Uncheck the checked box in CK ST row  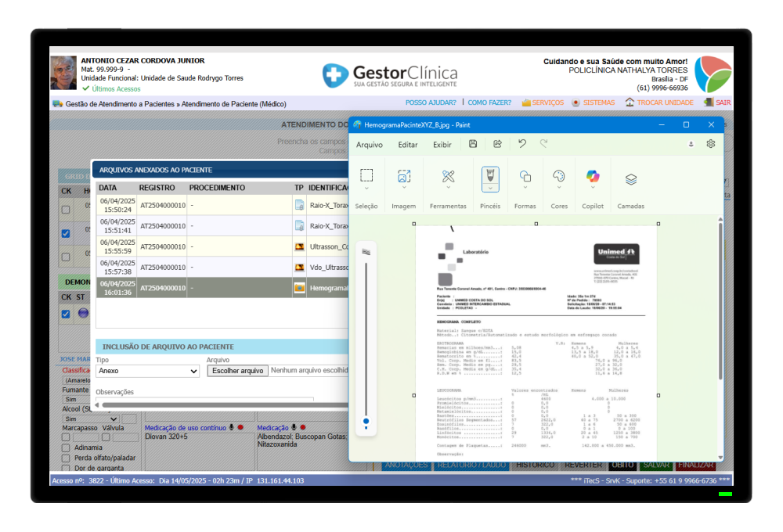[x=66, y=314]
